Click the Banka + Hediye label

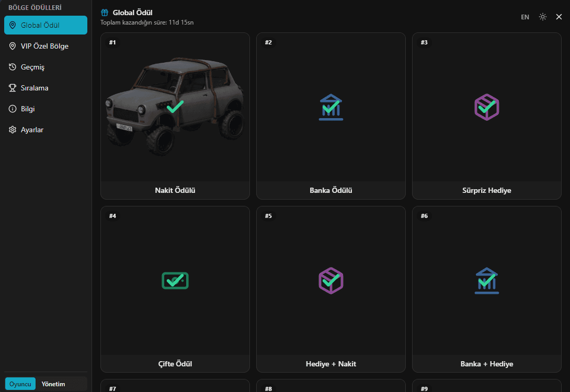487,364
